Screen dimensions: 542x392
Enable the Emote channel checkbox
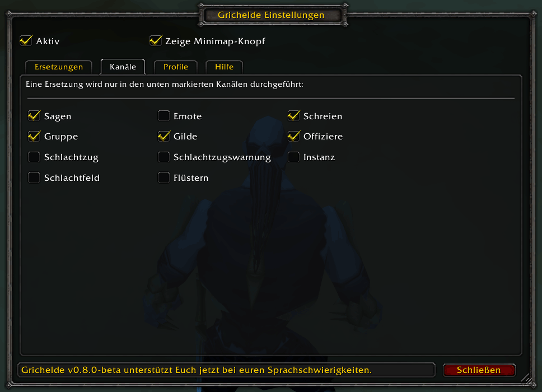tap(163, 116)
